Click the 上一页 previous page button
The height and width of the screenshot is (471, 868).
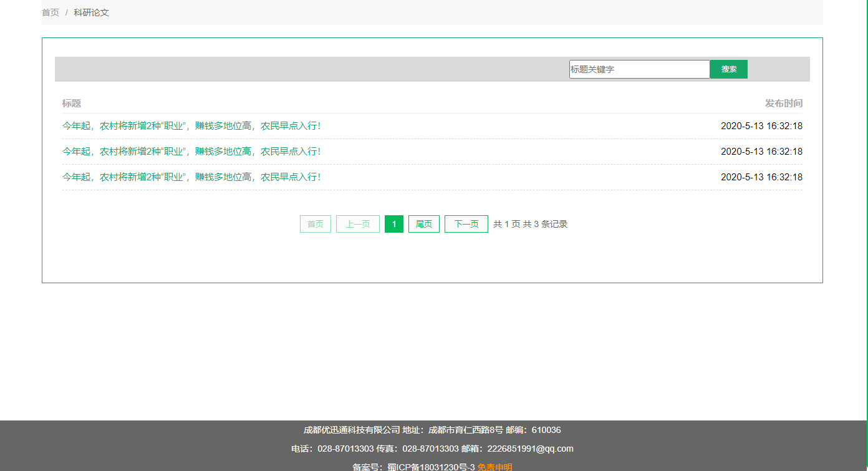pos(358,224)
